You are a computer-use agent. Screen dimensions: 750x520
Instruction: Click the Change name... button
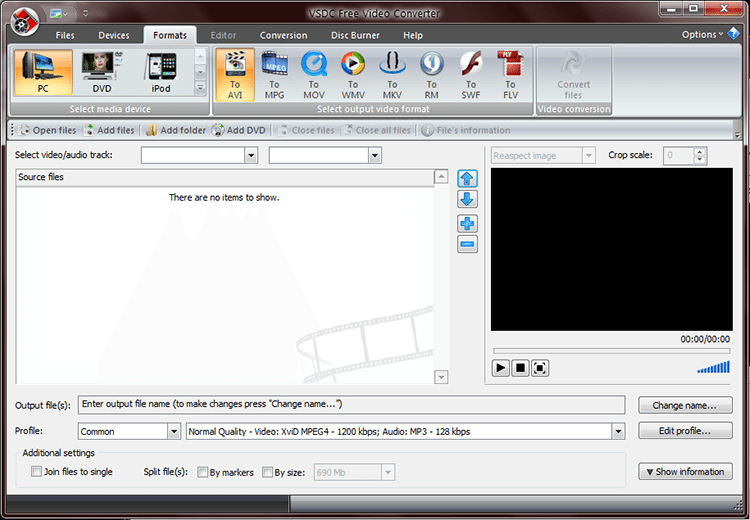pos(685,405)
